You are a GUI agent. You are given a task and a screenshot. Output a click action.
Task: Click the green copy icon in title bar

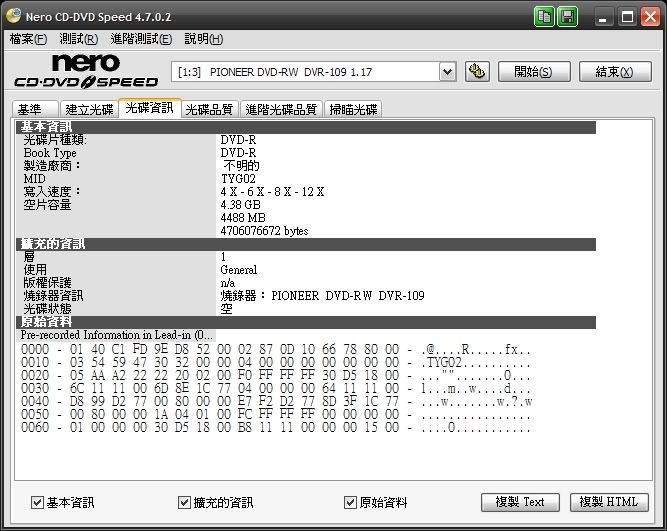pyautogui.click(x=545, y=16)
